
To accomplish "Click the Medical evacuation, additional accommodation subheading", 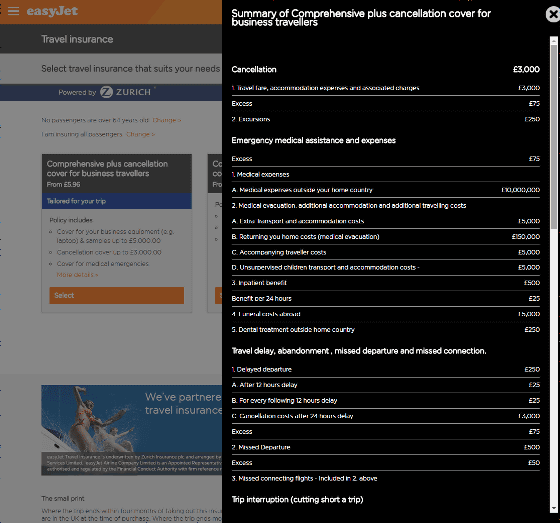I will pyautogui.click(x=349, y=206).
